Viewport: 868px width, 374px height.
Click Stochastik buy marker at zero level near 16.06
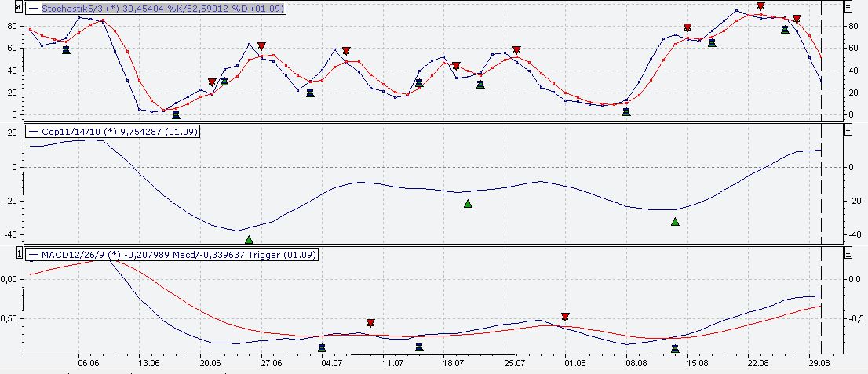click(x=176, y=114)
